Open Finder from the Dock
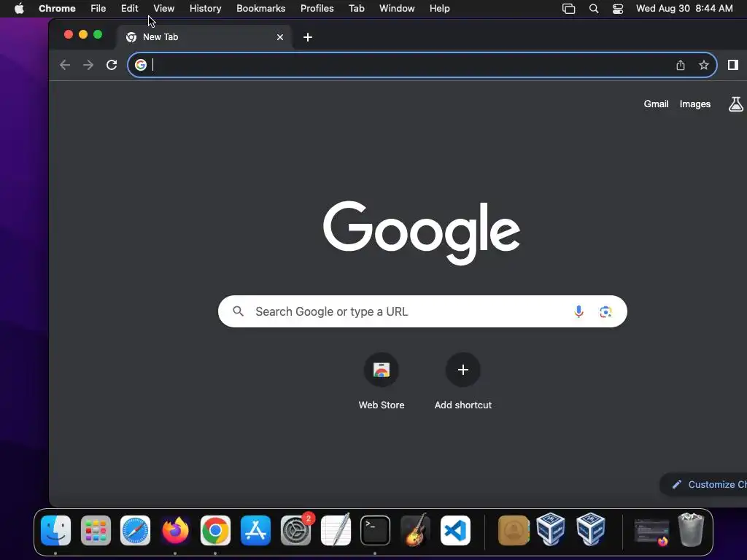The width and height of the screenshot is (747, 560). (55, 531)
